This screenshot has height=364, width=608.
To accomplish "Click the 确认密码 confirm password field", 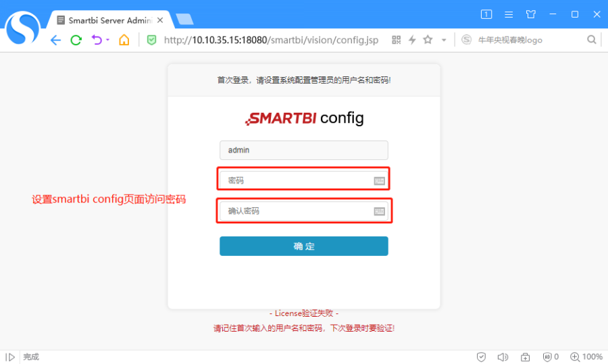I will (x=303, y=211).
